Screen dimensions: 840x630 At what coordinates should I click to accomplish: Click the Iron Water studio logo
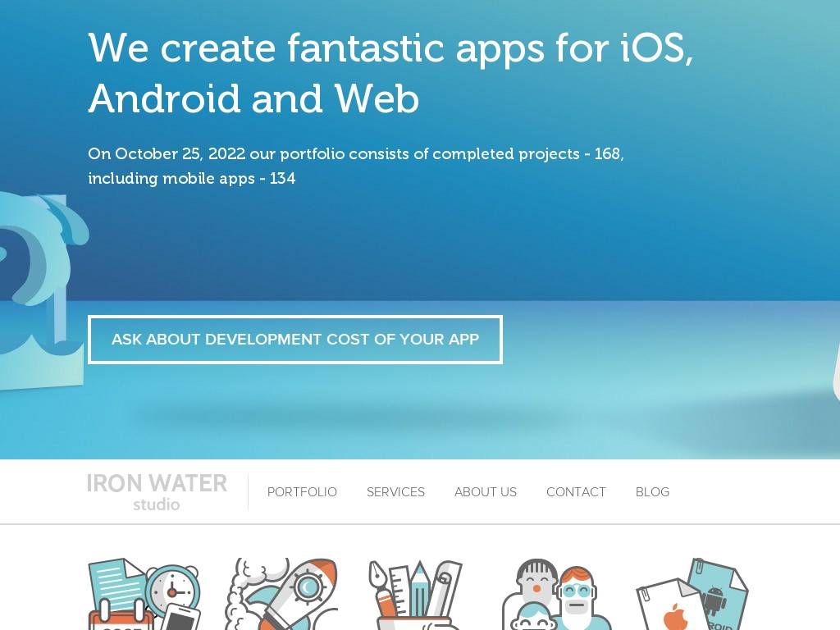157,492
